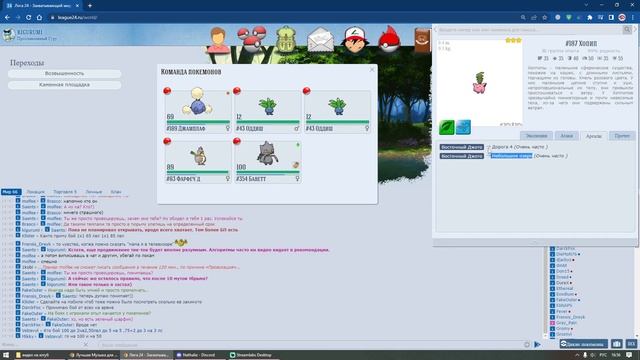Screen dimensions: 640x360
Task: Open a new browser tab
Action: click(x=90, y=6)
